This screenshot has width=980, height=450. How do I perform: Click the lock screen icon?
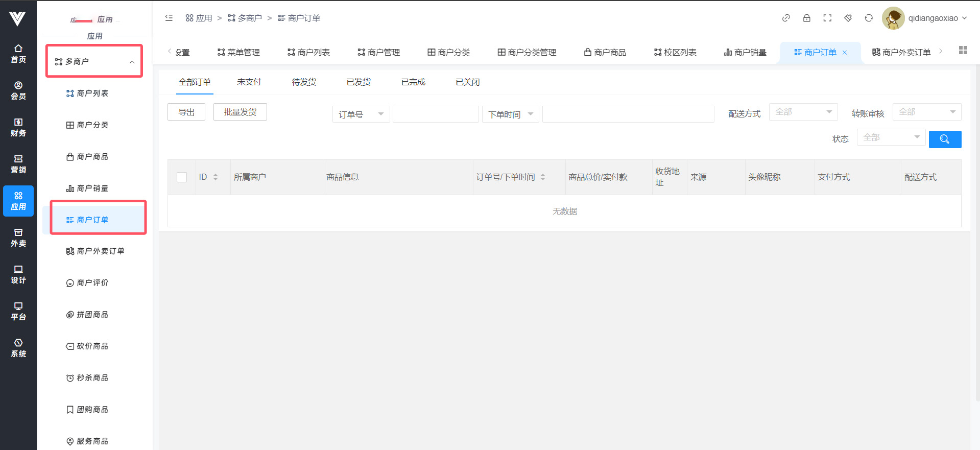pyautogui.click(x=806, y=18)
